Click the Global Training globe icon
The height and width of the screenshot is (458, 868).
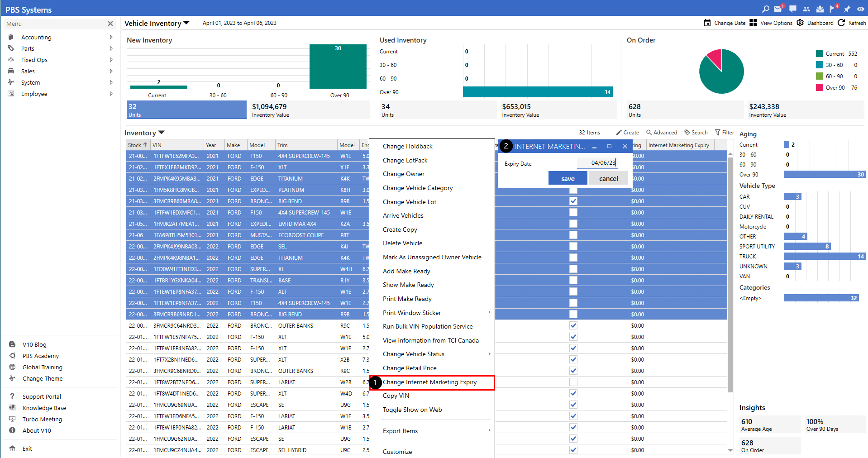pyautogui.click(x=12, y=367)
